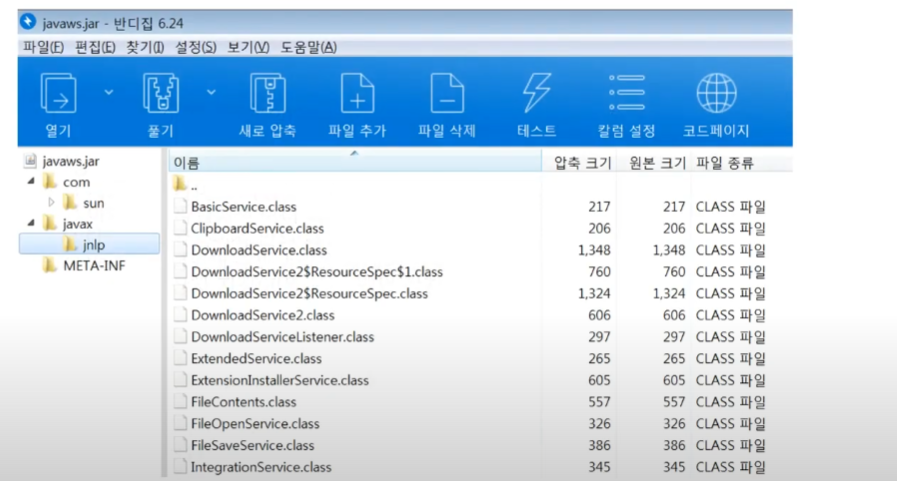Screen dimensions: 897x481
Task: Click CLASS 파일 type of FileOpenService.class
Action: (x=731, y=424)
